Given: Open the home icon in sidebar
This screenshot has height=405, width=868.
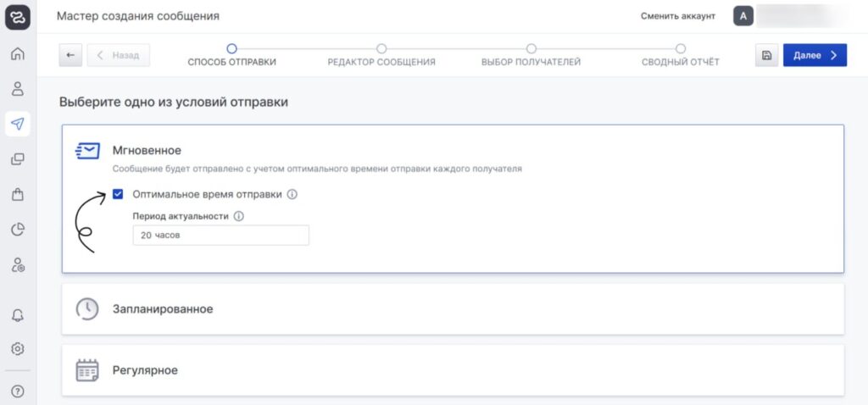Looking at the screenshot, I should click(17, 54).
